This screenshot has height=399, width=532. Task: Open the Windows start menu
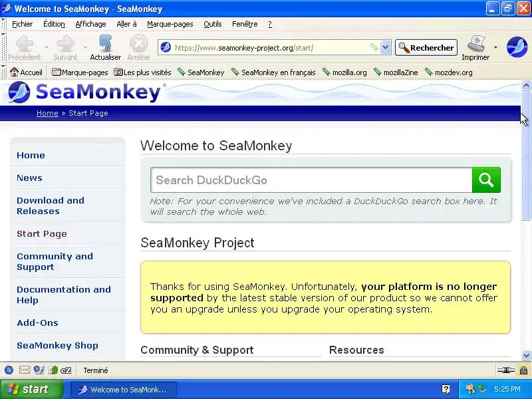point(32,389)
